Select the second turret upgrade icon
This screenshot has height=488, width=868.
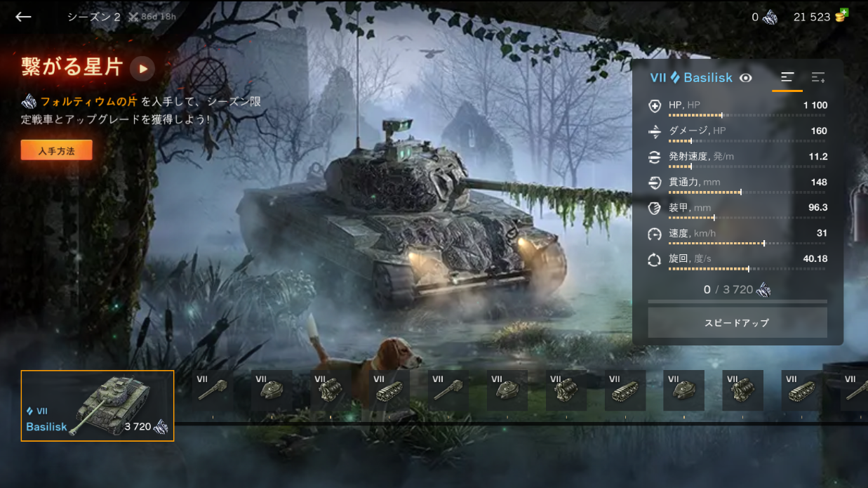pos(507,390)
